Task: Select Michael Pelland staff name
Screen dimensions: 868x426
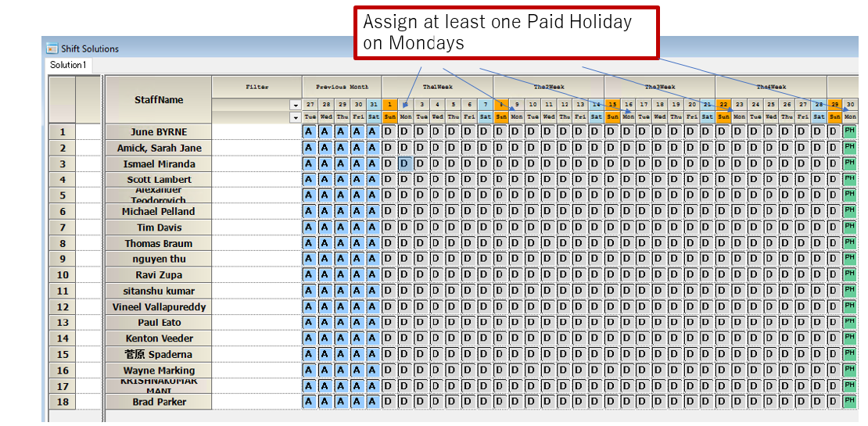Action: [159, 211]
